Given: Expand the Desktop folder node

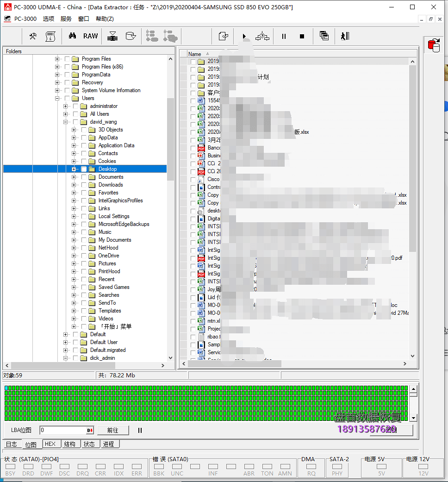Looking at the screenshot, I should [74, 169].
